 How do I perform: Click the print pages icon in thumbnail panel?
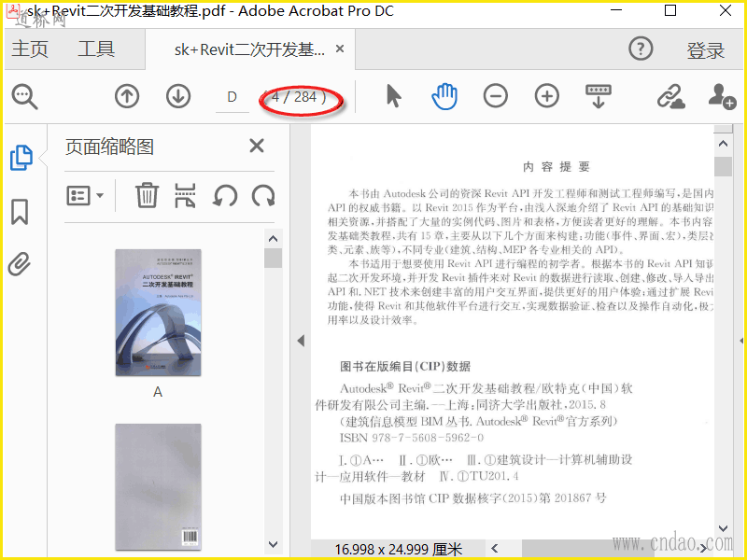click(185, 195)
